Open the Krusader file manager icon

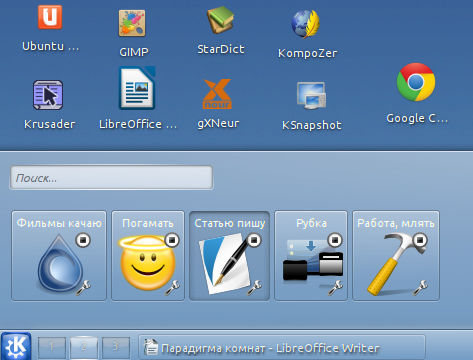tap(48, 95)
